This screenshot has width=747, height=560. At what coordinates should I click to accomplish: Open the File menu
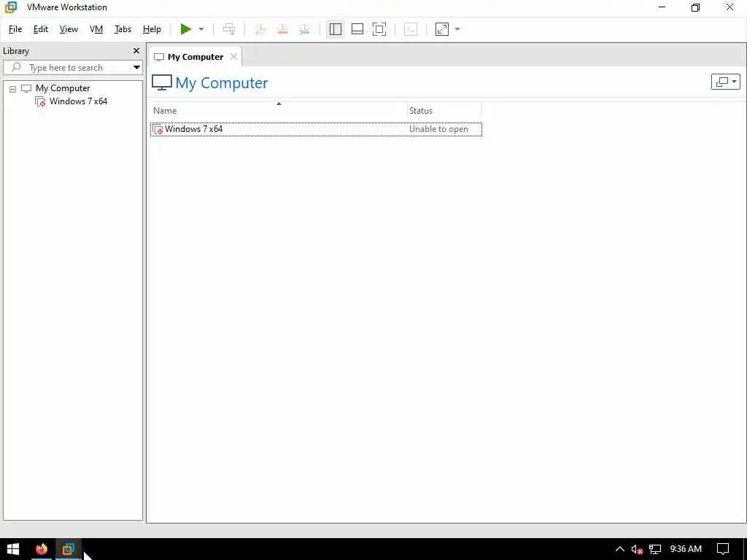tap(15, 29)
